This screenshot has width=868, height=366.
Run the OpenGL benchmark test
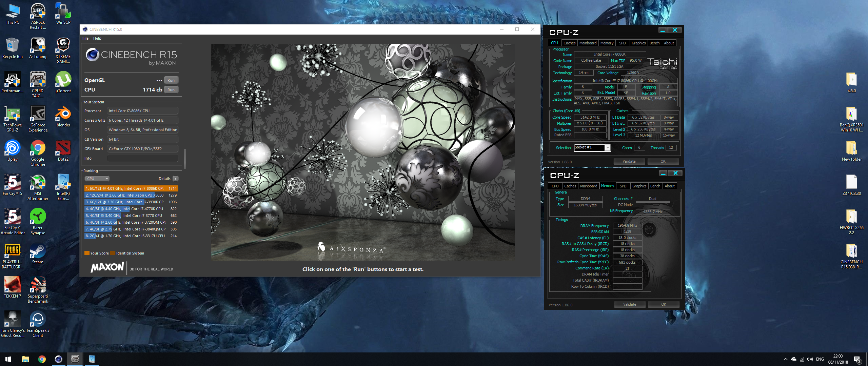click(x=171, y=80)
